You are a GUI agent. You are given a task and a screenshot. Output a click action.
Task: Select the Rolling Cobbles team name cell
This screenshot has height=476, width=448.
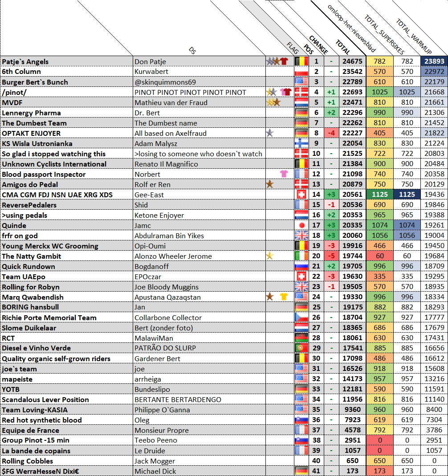tap(67, 461)
